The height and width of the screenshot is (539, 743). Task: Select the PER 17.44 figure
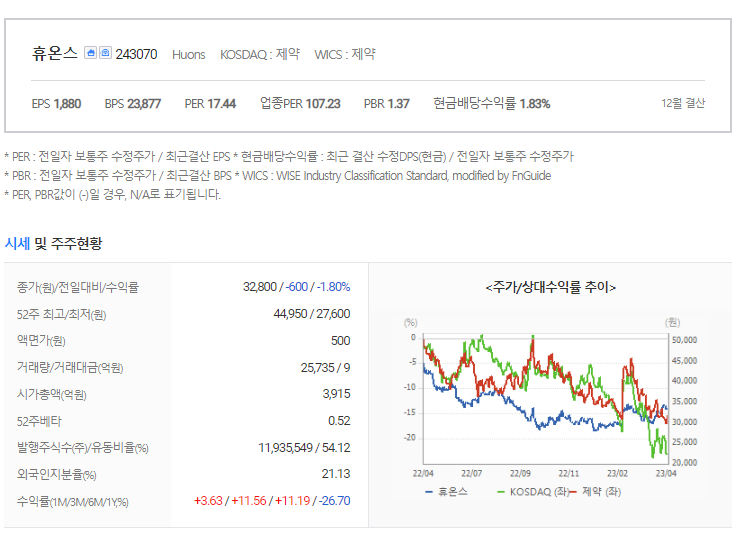tap(210, 104)
